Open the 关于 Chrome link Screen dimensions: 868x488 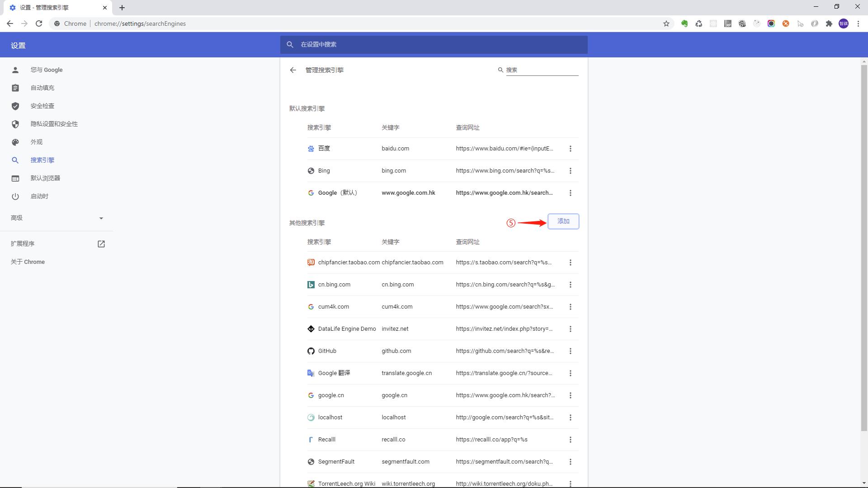[x=28, y=262]
